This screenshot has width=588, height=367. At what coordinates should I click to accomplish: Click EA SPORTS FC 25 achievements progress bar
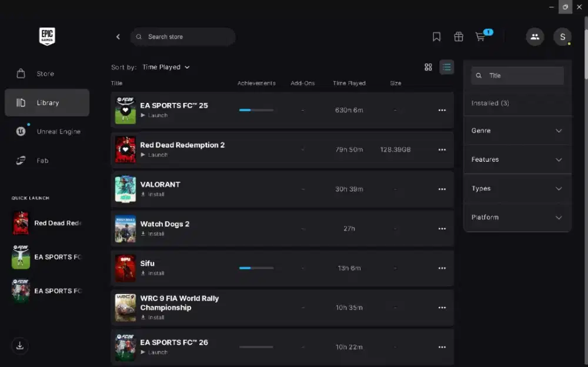[256, 110]
